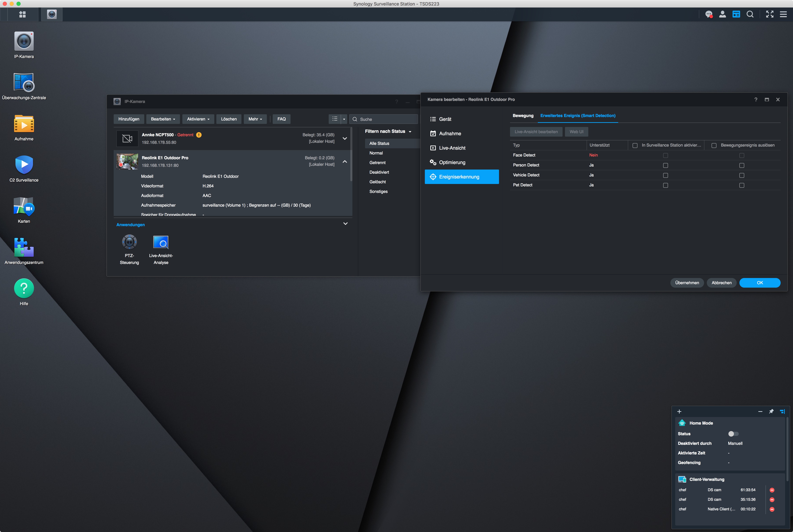This screenshot has height=532, width=793.
Task: Open the Karten desktop application
Action: 24,206
